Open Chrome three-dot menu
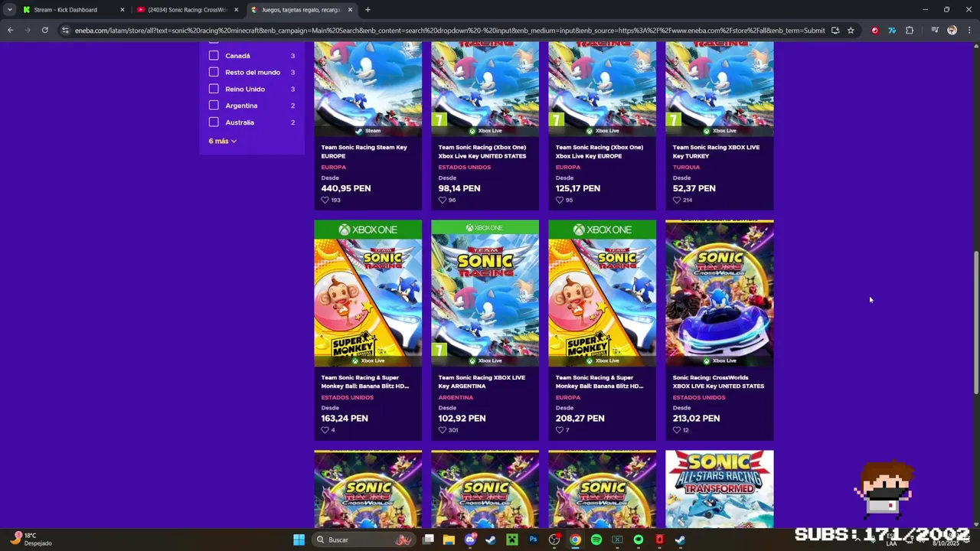Image resolution: width=980 pixels, height=551 pixels. [x=969, y=31]
